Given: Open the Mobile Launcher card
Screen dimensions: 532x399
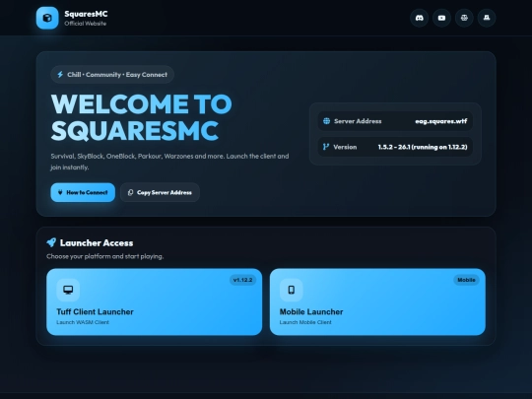Looking at the screenshot, I should pos(377,302).
